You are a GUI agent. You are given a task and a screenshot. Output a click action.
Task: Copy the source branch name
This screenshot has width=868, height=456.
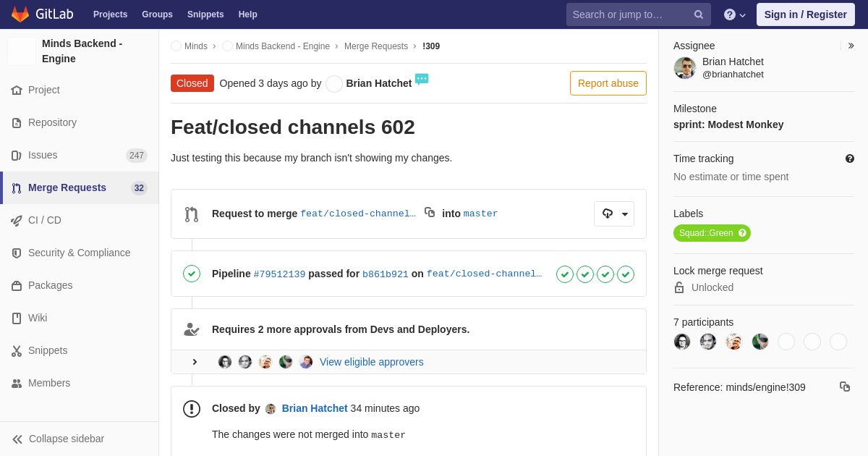point(430,212)
